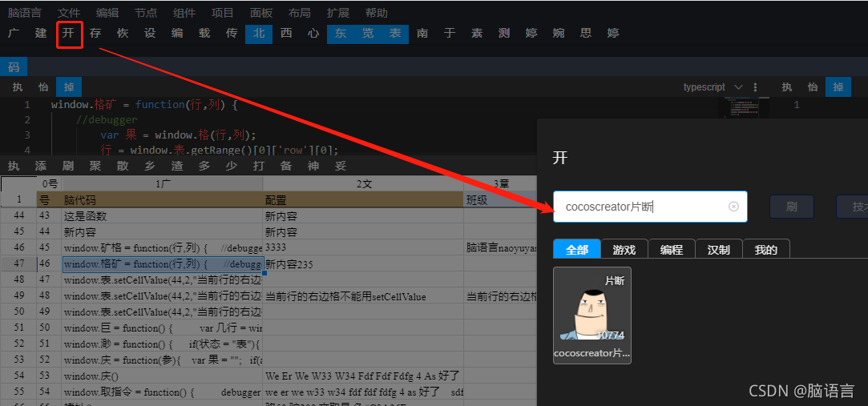
Task: Toggle the 心 toolbar button
Action: [313, 33]
